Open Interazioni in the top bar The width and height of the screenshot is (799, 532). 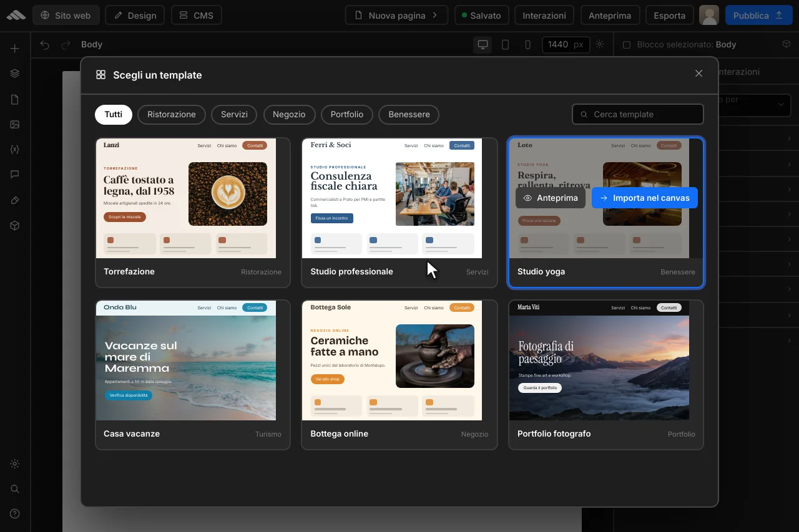point(544,16)
